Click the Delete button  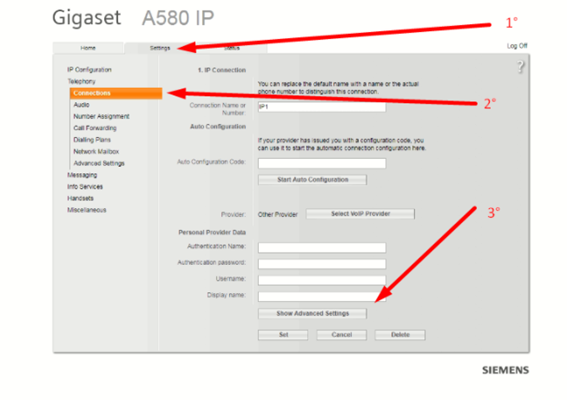400,335
